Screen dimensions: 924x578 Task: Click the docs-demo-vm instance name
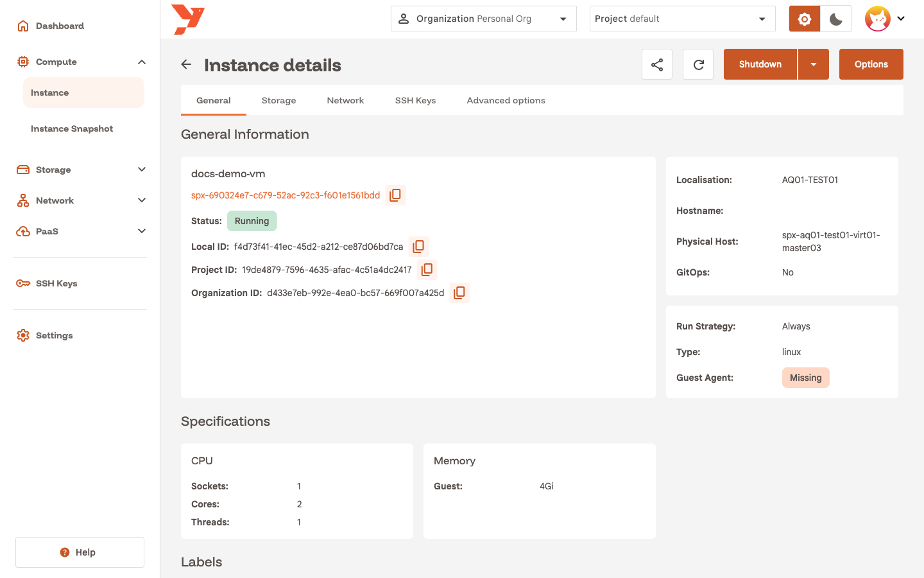tap(228, 173)
